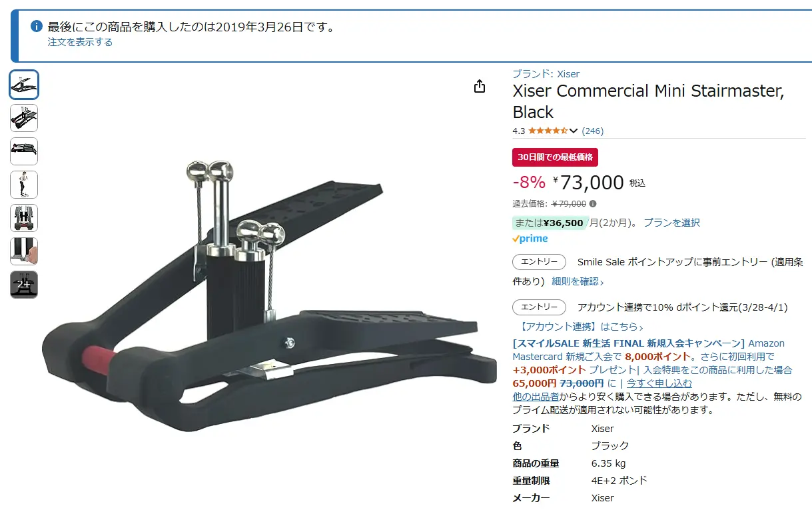Click the Prime logo badge

click(530, 239)
